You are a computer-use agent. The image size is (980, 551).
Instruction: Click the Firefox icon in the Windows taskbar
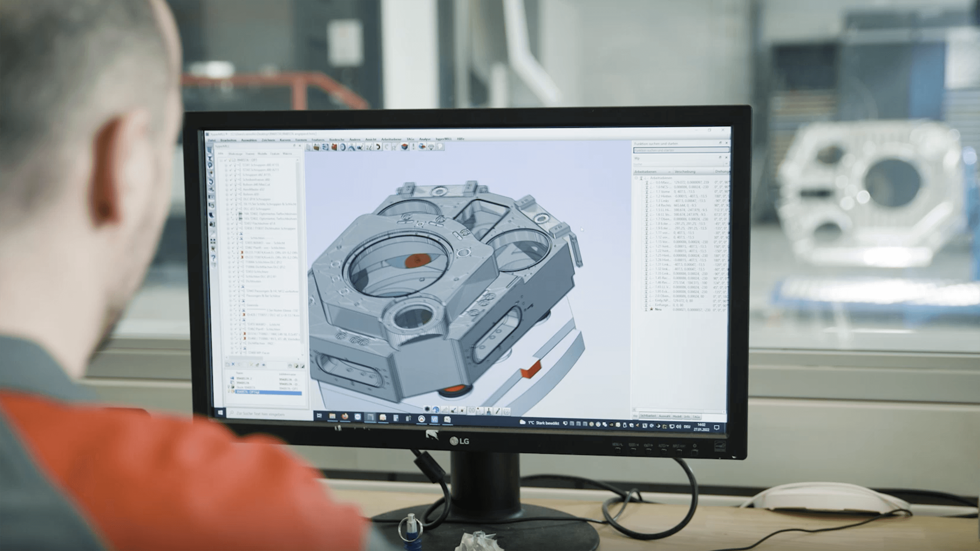tap(345, 417)
